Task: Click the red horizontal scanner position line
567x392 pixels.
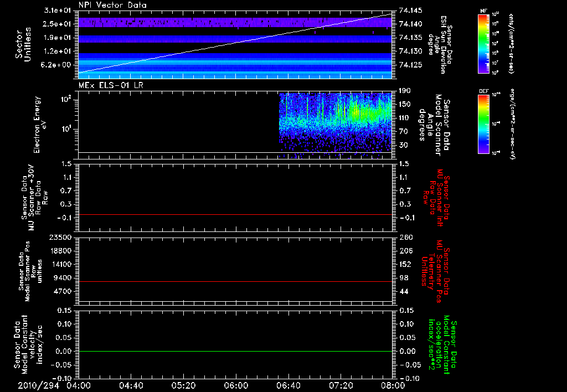Action: [235, 282]
